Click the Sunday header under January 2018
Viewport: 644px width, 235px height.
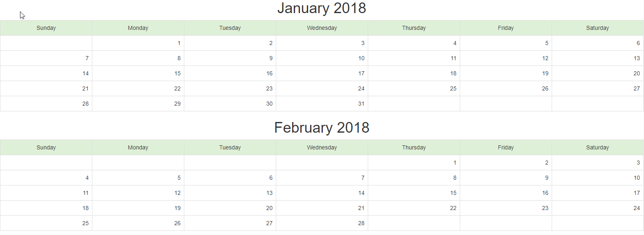tap(46, 28)
